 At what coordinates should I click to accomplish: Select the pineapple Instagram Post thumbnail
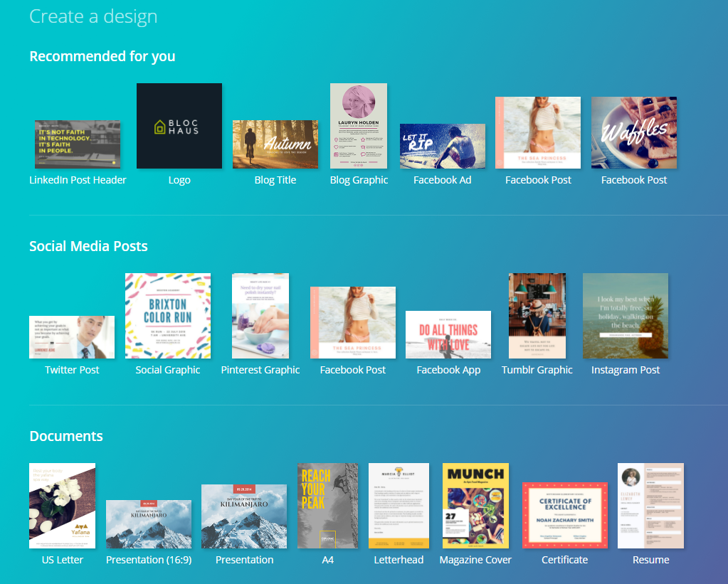click(625, 316)
